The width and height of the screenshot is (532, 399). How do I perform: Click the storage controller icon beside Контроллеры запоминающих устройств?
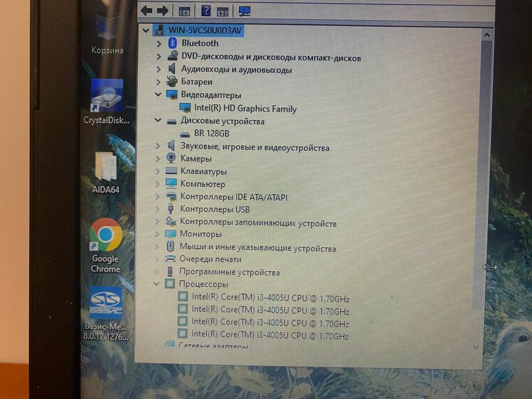[x=170, y=221]
